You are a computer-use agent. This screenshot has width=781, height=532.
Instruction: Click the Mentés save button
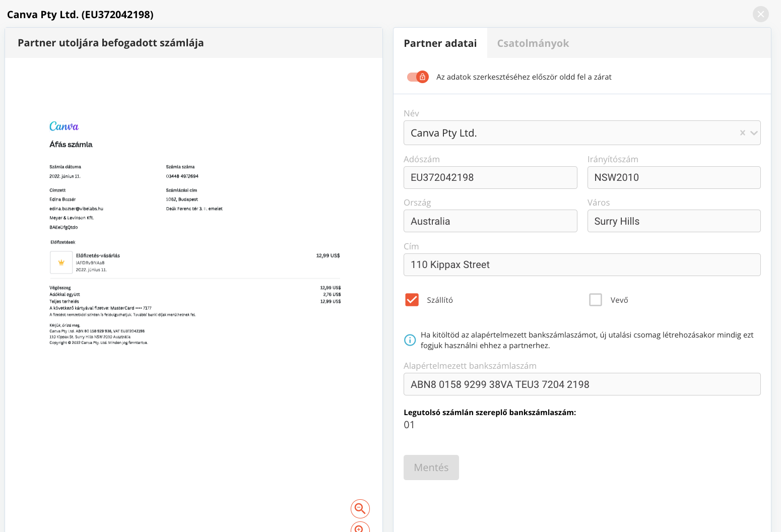[431, 468]
